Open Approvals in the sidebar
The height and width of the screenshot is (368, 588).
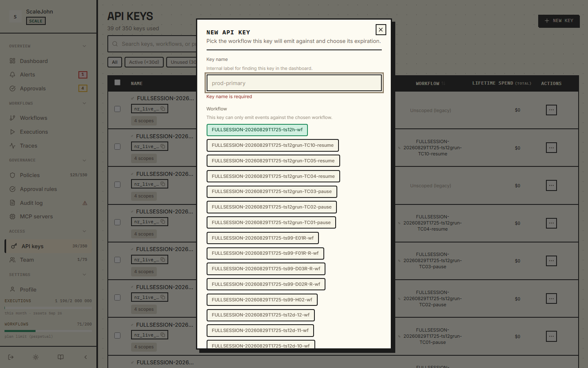coord(48,88)
